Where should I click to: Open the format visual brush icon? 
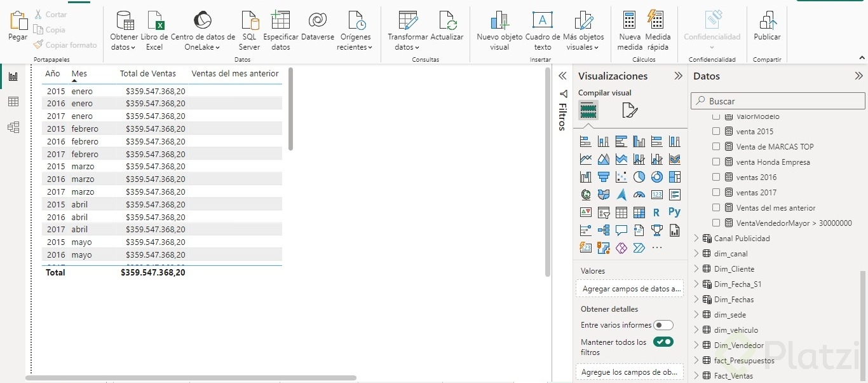(629, 111)
